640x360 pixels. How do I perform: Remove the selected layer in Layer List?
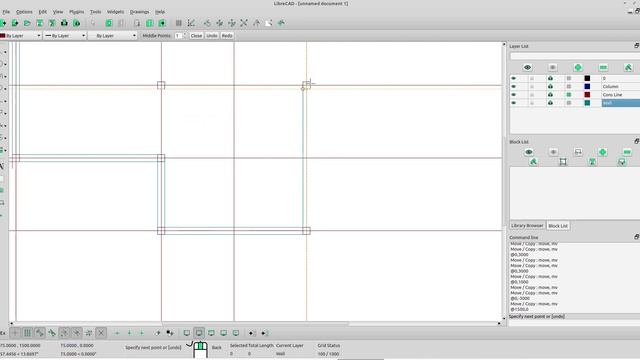click(x=603, y=67)
